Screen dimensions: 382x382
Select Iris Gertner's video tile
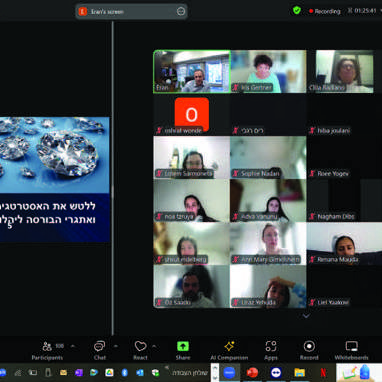coord(268,71)
